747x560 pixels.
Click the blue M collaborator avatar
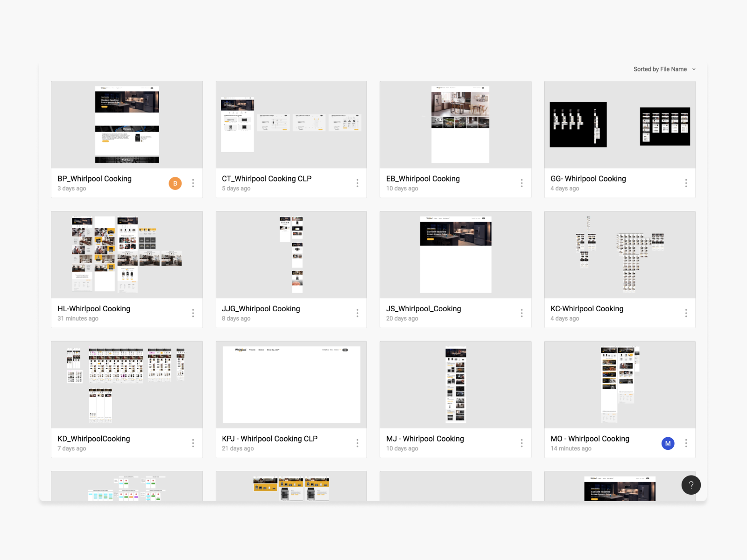pyautogui.click(x=668, y=443)
